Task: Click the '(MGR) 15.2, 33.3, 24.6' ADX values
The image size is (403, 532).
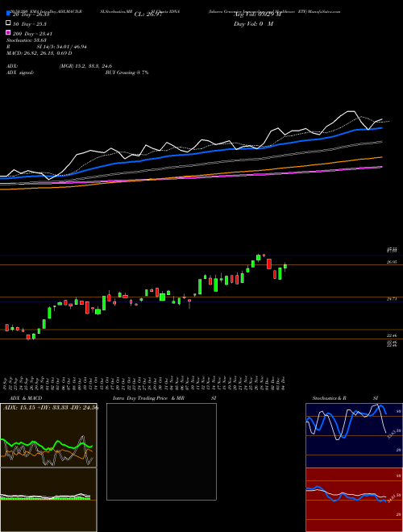Action: (85, 66)
